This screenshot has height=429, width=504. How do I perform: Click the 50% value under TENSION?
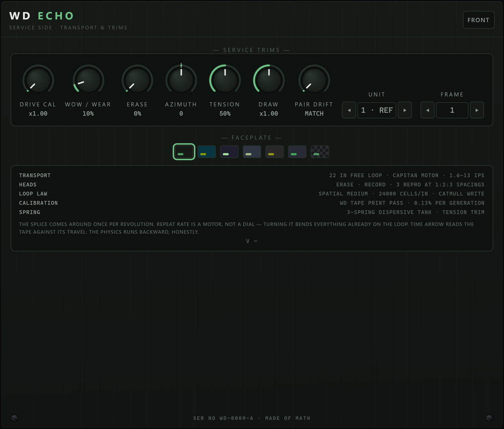coord(225,114)
